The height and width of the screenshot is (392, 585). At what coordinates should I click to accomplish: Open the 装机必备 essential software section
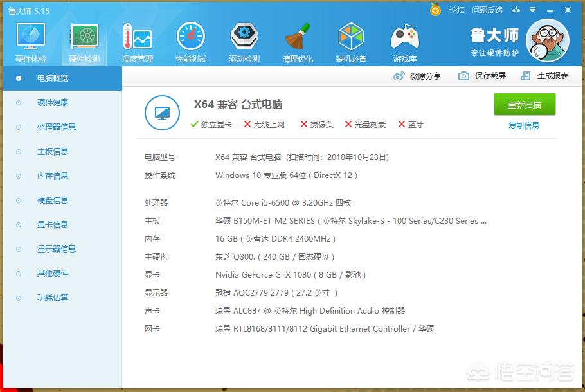tap(351, 42)
